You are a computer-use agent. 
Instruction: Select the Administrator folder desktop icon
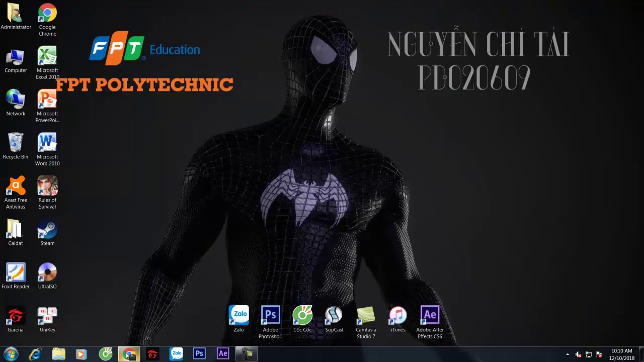click(x=16, y=17)
